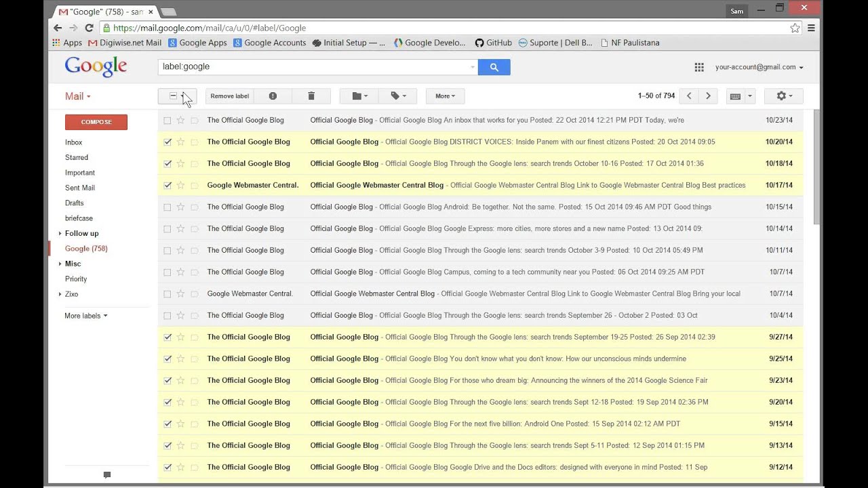Screen dimensions: 868x488
Task: Bookmark this page with star icon
Action: [795, 28]
